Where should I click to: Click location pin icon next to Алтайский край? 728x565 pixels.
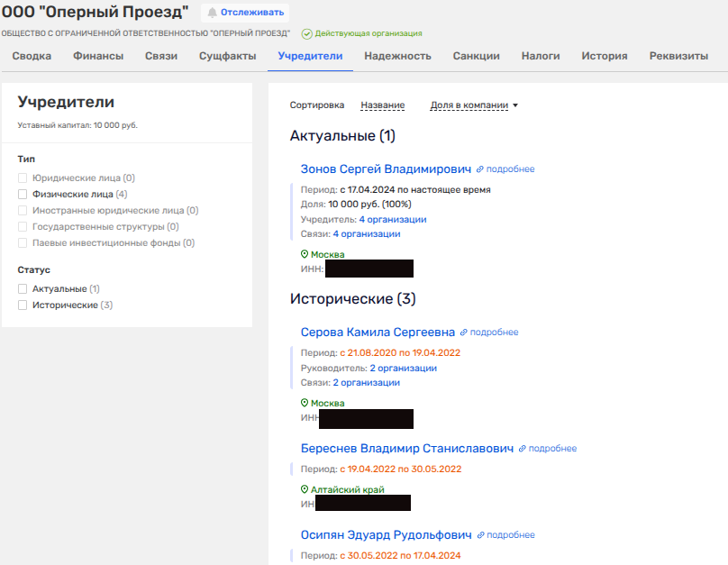[x=305, y=489]
